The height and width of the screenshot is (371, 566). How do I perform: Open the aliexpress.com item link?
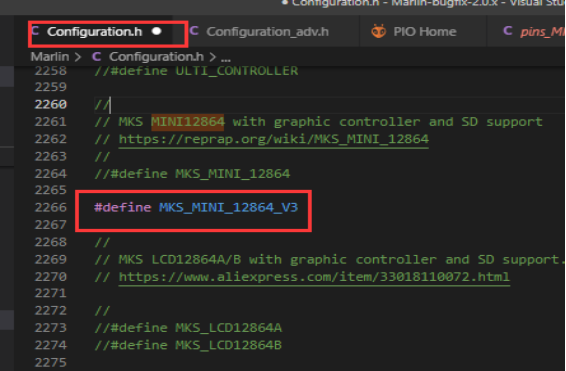coord(314,277)
